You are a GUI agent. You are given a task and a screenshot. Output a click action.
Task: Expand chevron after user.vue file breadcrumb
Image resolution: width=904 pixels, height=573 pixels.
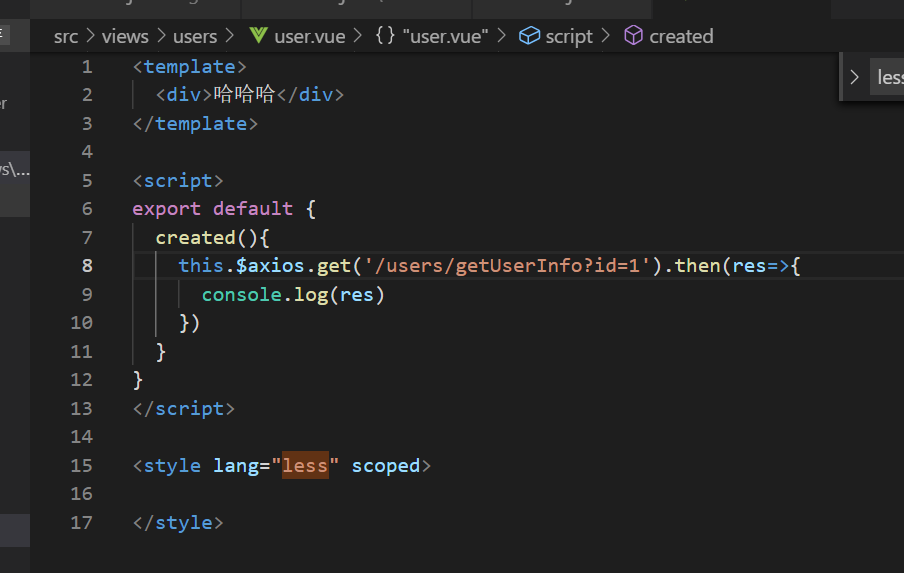pyautogui.click(x=358, y=36)
